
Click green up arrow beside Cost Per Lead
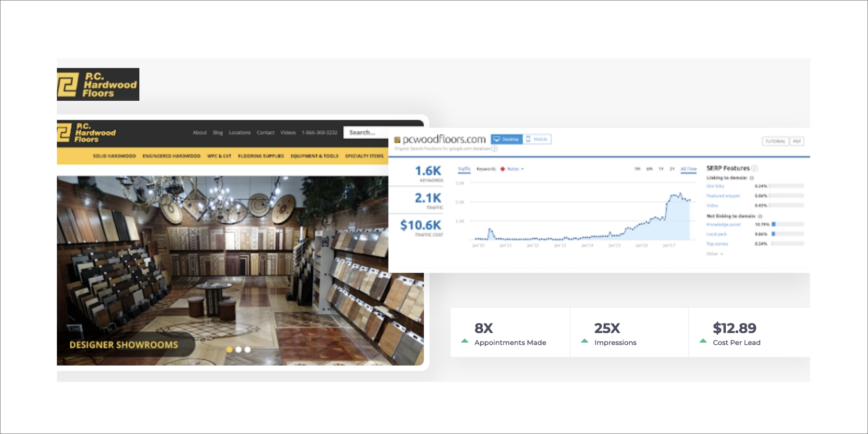703,341
